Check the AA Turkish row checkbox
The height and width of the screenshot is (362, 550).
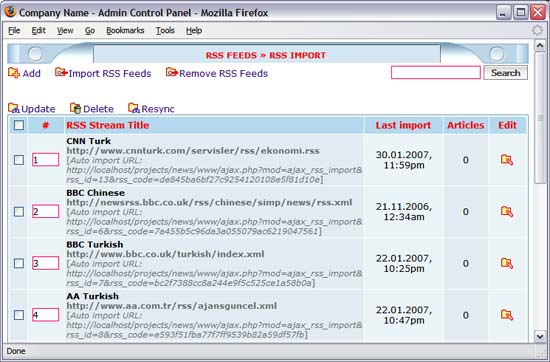(x=19, y=315)
